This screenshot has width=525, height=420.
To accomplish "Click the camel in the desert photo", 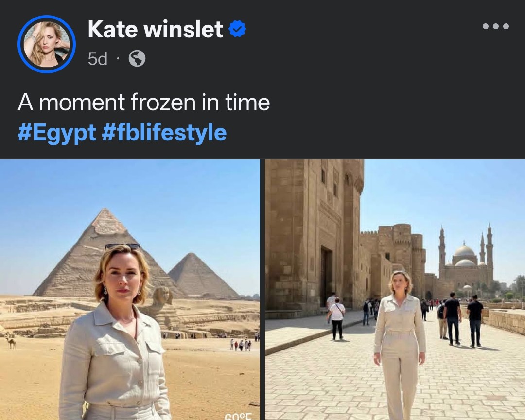I will tap(11, 342).
